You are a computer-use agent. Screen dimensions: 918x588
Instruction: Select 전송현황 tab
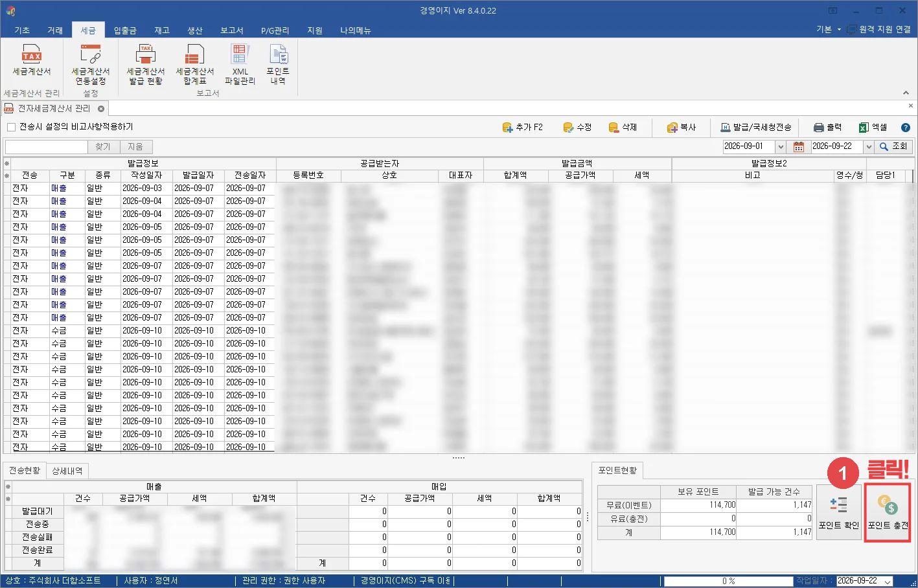[24, 471]
